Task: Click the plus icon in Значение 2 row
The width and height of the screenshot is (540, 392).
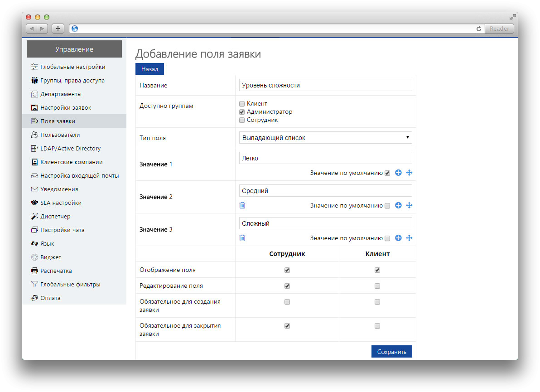Action: click(x=398, y=205)
